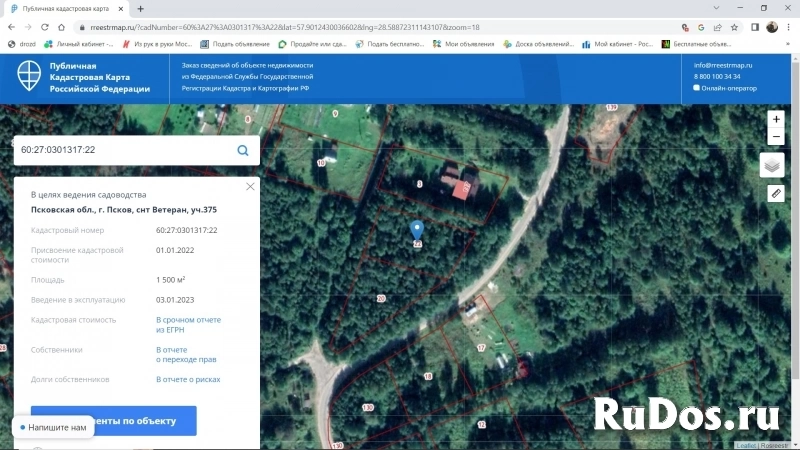Zoom in the map with plus button
This screenshot has height=450, width=800.
click(x=776, y=119)
